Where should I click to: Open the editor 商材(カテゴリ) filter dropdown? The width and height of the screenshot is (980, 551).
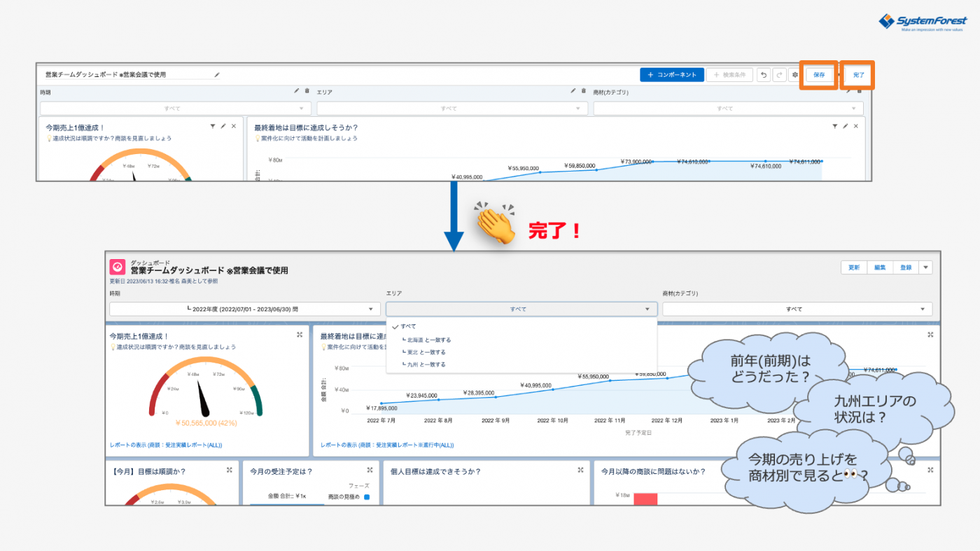pyautogui.click(x=728, y=109)
